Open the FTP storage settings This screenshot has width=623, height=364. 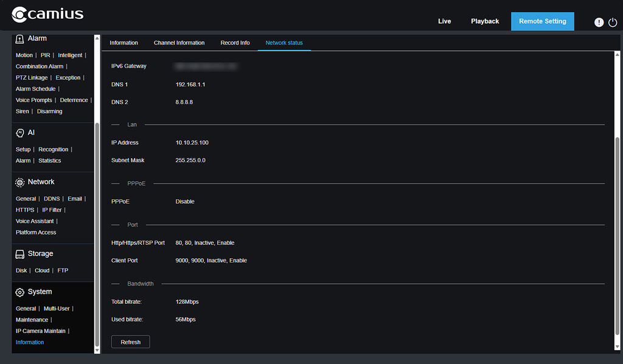pyautogui.click(x=62, y=270)
